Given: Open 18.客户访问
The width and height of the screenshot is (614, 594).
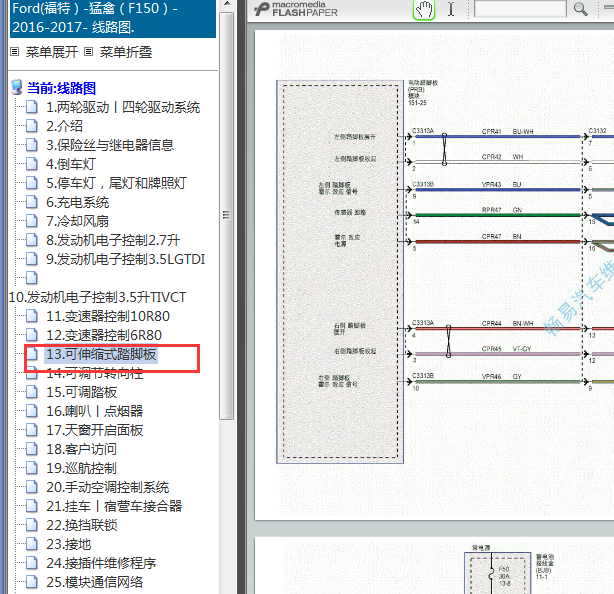Looking at the screenshot, I should tap(81, 449).
